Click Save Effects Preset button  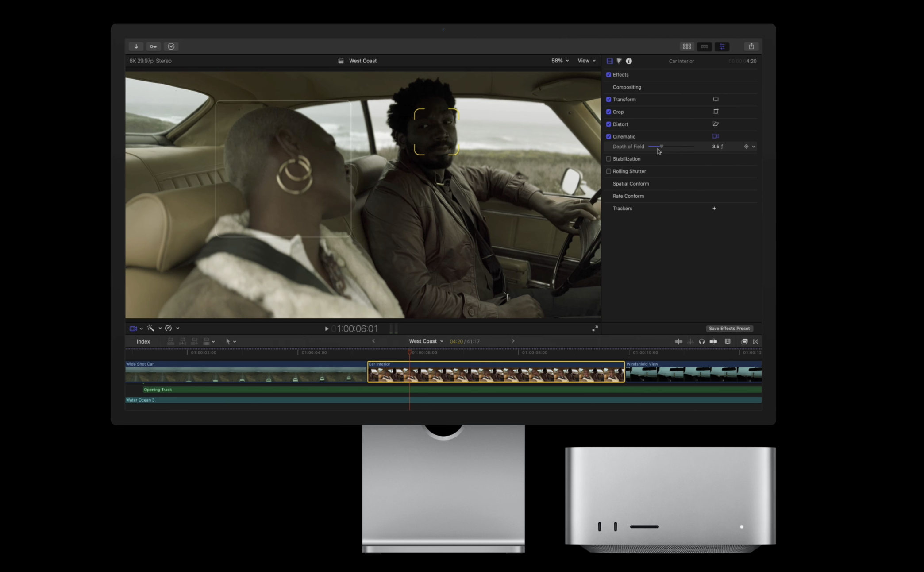coord(729,329)
